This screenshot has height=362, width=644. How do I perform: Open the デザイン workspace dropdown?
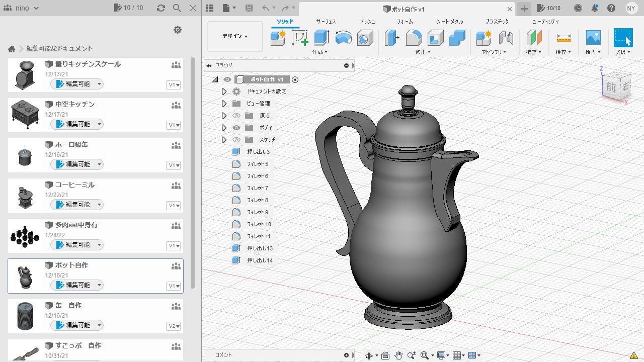coord(235,36)
